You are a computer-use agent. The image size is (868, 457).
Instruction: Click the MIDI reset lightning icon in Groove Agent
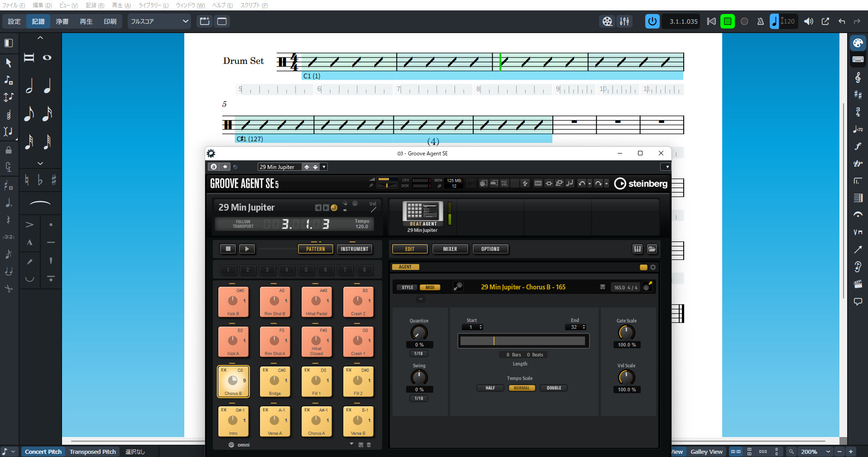(x=525, y=183)
